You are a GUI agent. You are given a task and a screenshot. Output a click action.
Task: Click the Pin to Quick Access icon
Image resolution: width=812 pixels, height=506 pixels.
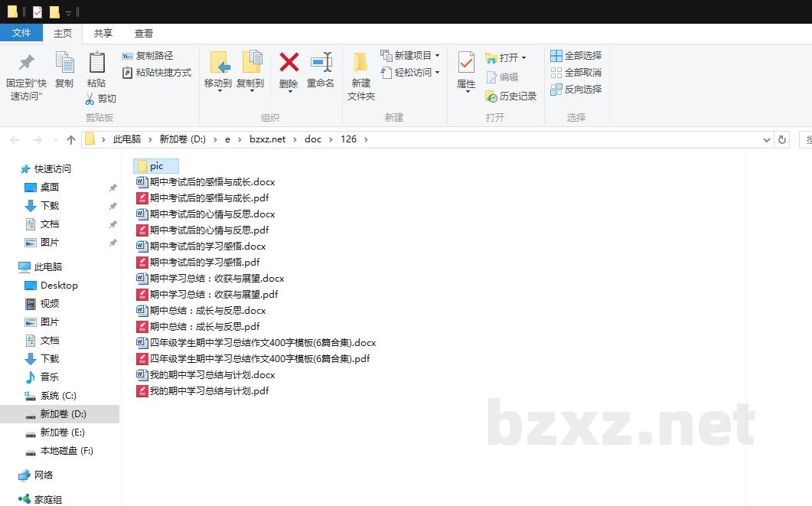pos(26,64)
